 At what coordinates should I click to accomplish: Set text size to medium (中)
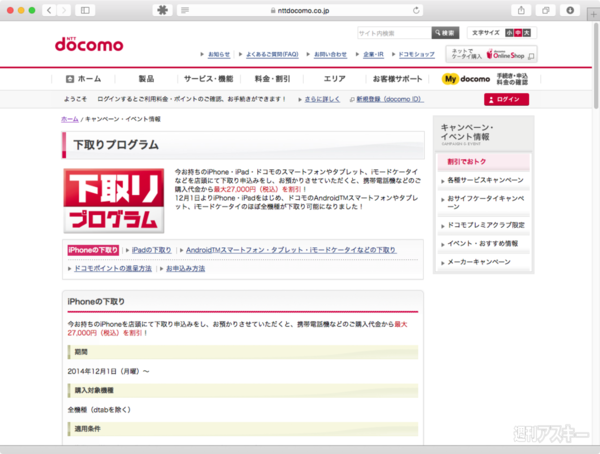tap(518, 33)
